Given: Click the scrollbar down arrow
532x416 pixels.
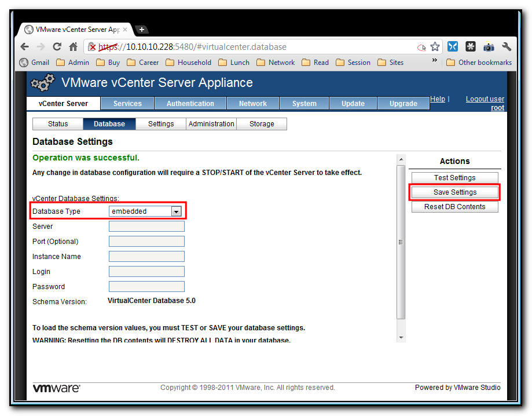Looking at the screenshot, I should pyautogui.click(x=401, y=338).
